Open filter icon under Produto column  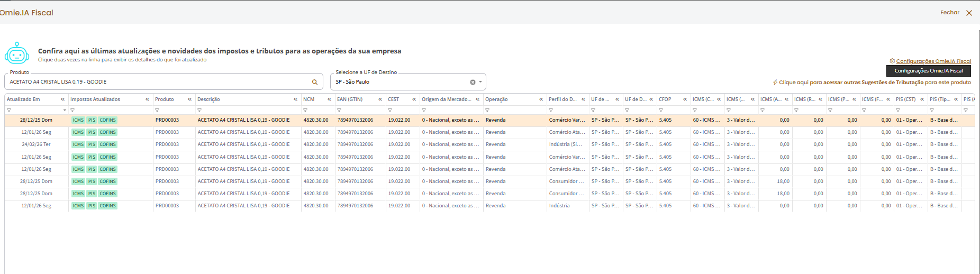(157, 111)
